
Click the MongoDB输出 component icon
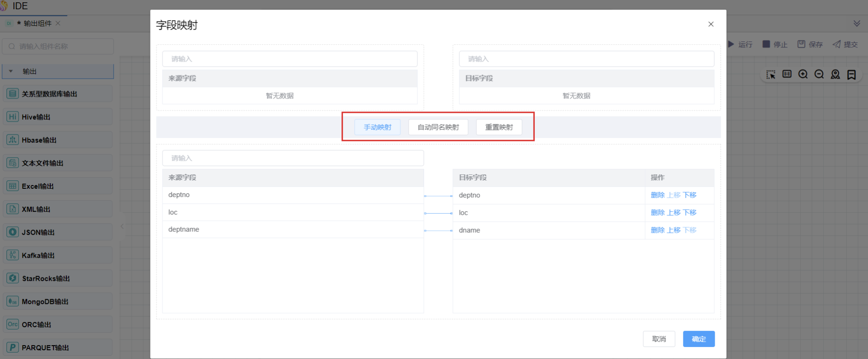click(12, 301)
